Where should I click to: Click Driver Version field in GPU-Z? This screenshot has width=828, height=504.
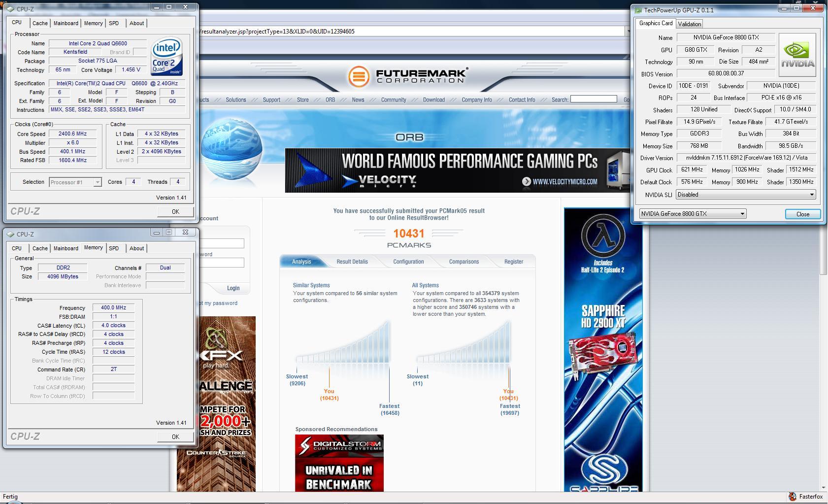click(746, 158)
